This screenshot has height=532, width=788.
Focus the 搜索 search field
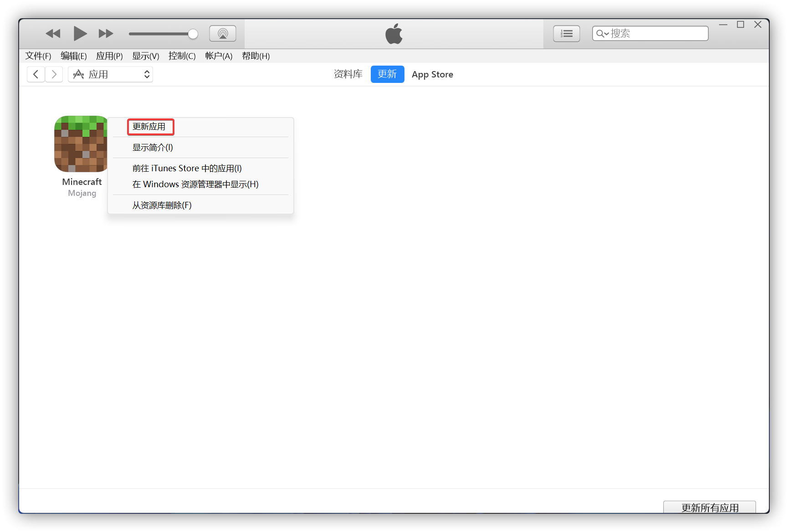(x=650, y=33)
